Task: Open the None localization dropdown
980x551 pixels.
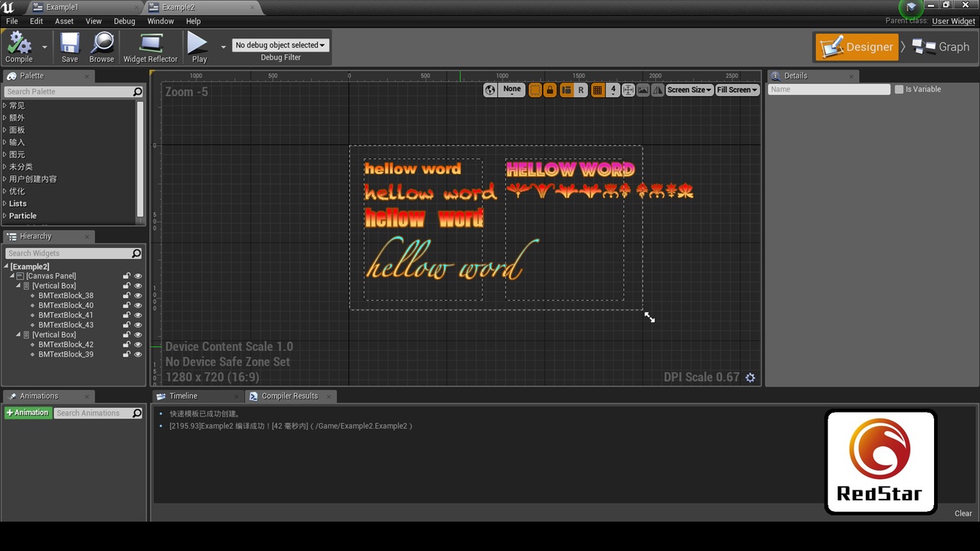Action: coord(512,90)
